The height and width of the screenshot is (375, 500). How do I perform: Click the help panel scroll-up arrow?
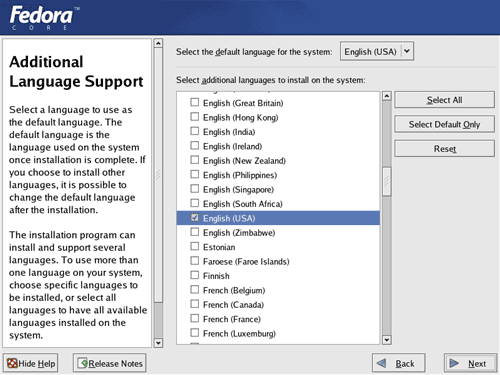tap(158, 43)
